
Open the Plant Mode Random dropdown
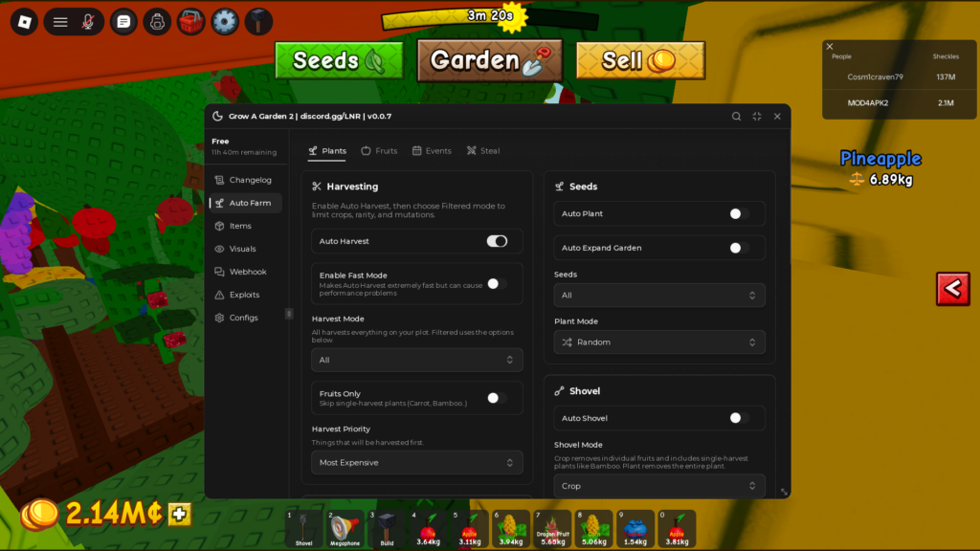[x=659, y=342]
